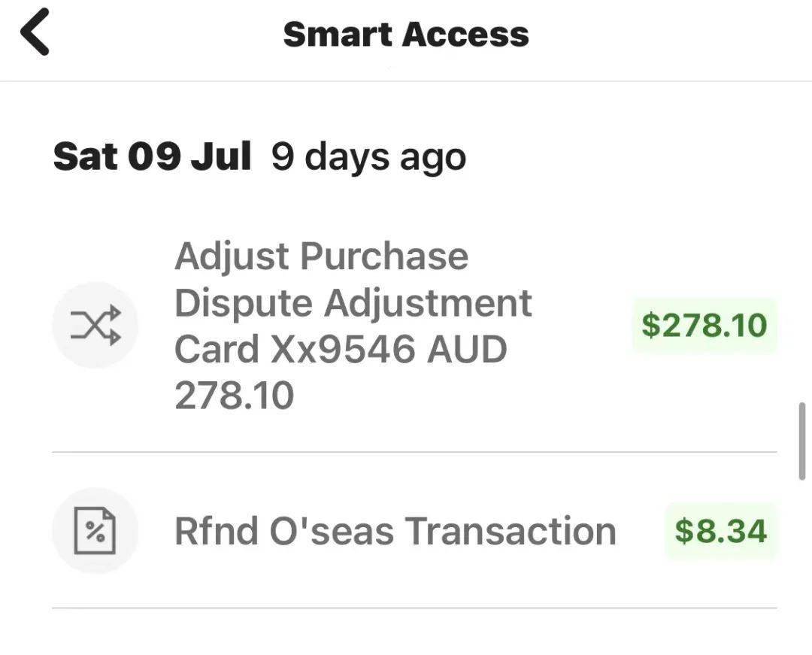Tap the grey 278.10 description amount
812x655 pixels.
pos(234,396)
